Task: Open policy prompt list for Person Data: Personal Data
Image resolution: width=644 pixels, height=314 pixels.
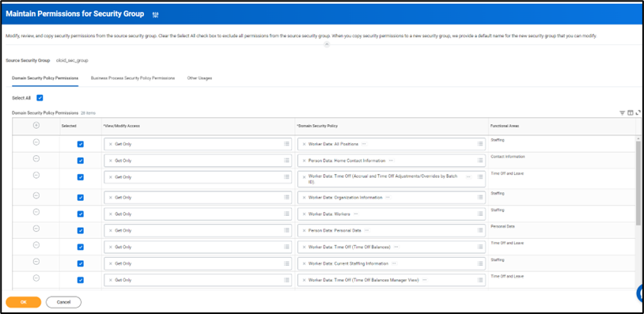Action: 479,230
